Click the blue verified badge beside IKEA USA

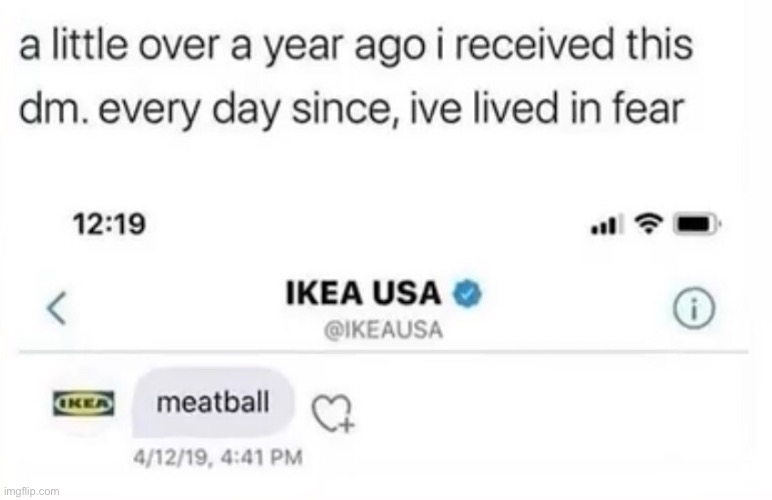pyautogui.click(x=467, y=293)
